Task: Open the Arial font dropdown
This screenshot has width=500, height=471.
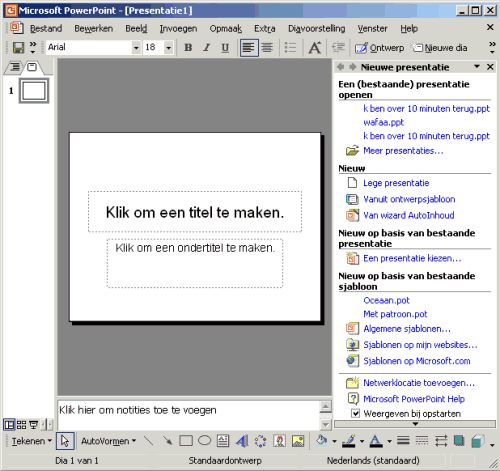Action: 136,48
